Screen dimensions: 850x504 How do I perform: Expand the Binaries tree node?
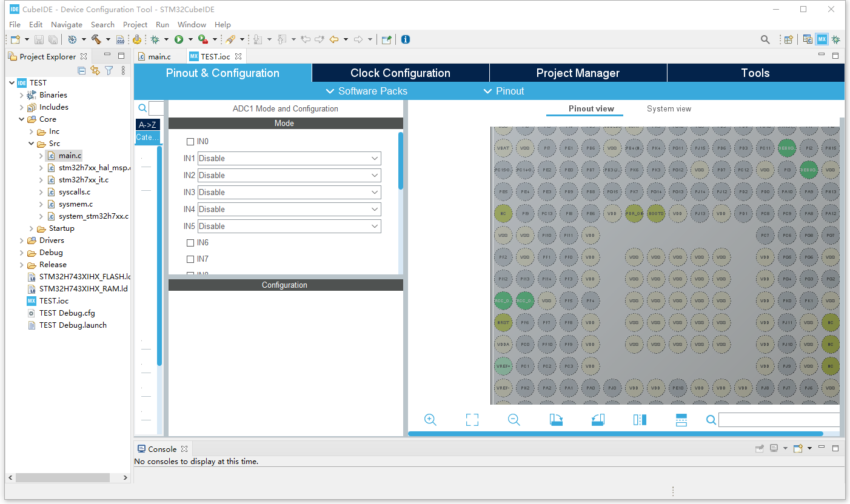pos(22,95)
